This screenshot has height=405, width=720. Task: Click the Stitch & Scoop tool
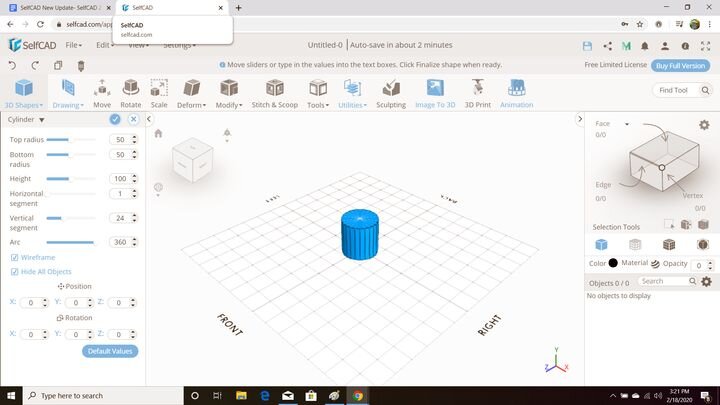tap(274, 93)
